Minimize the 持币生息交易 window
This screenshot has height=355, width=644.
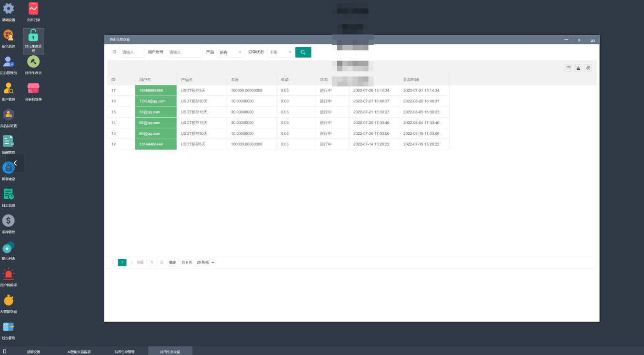(566, 40)
